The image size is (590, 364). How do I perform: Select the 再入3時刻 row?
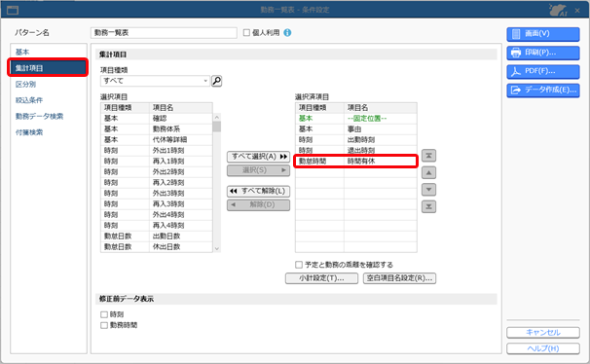157,204
